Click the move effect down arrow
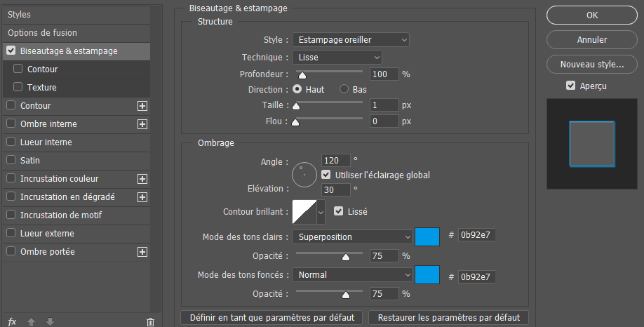This screenshot has width=644, height=327. (50, 321)
